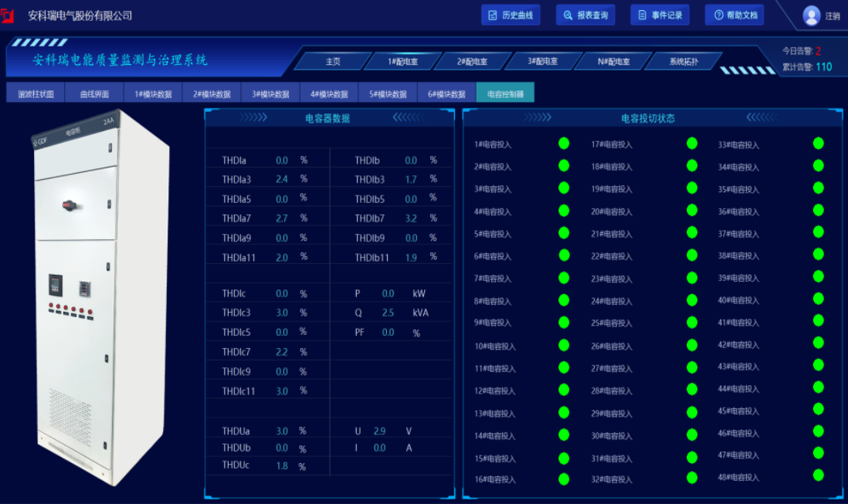Click the PF power factor value 0.0

[x=388, y=333]
